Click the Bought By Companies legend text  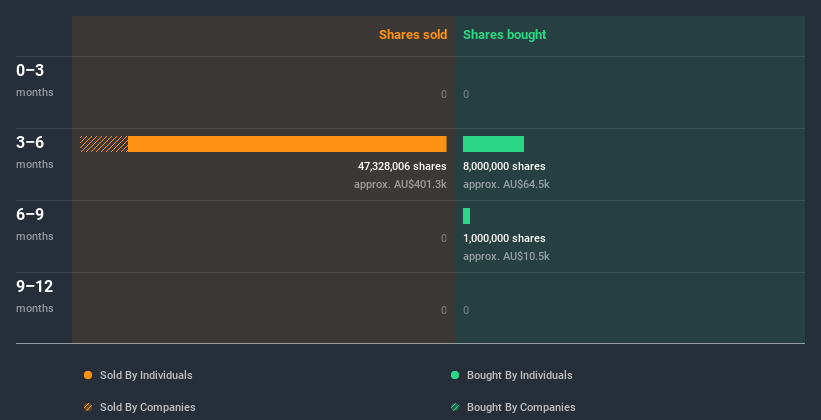point(521,407)
